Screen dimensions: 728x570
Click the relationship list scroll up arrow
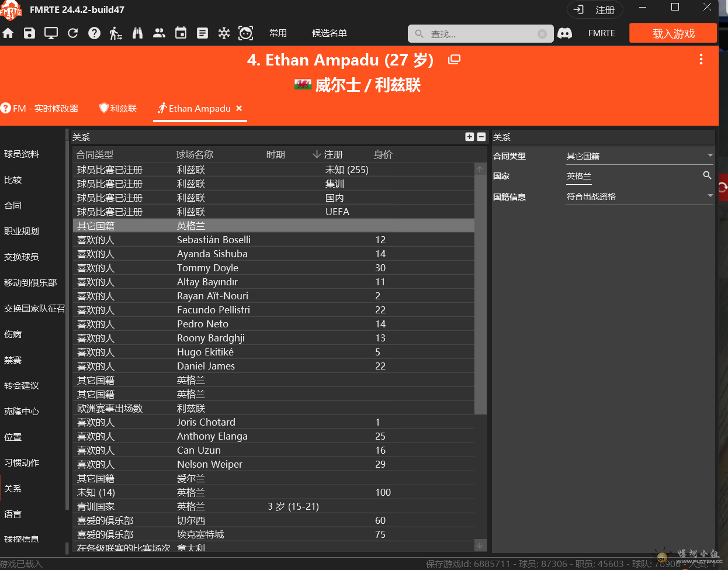[x=480, y=169]
